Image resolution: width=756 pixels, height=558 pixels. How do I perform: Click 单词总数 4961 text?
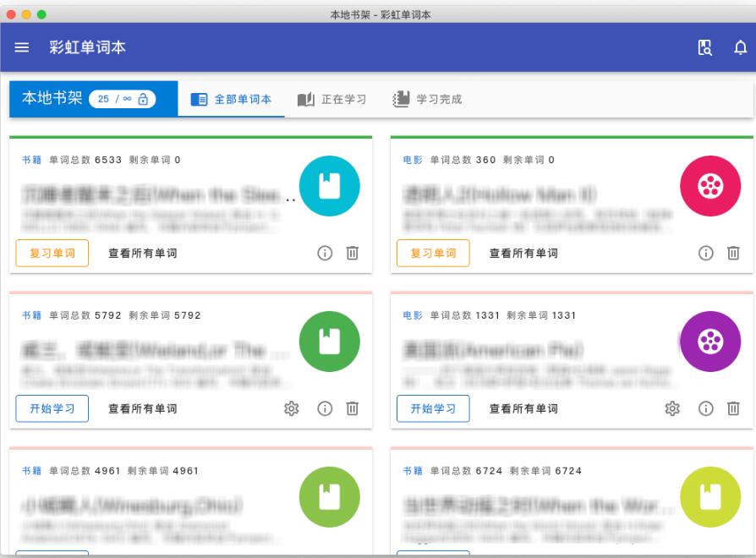point(85,471)
